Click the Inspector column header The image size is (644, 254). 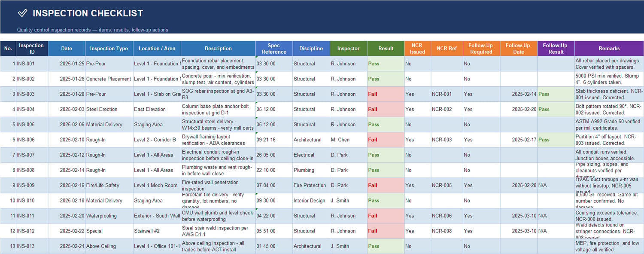coord(349,49)
